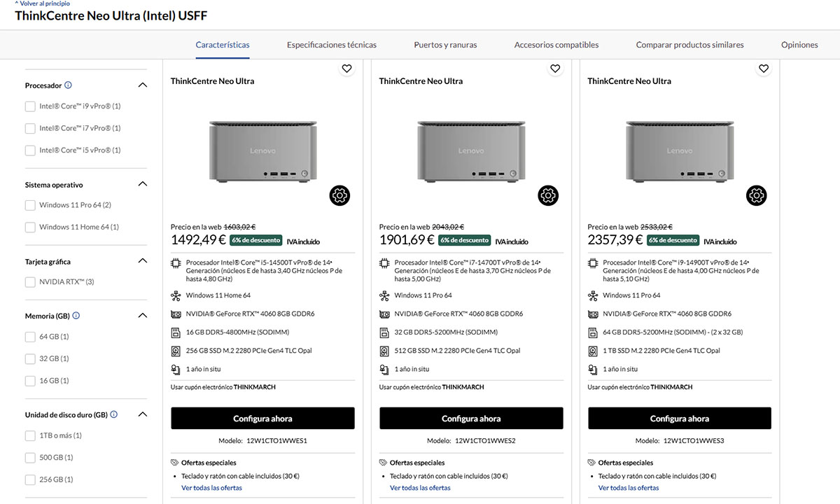
Task: Click Configura ahora for model 12W1CTO1WWES3
Action: (x=680, y=419)
